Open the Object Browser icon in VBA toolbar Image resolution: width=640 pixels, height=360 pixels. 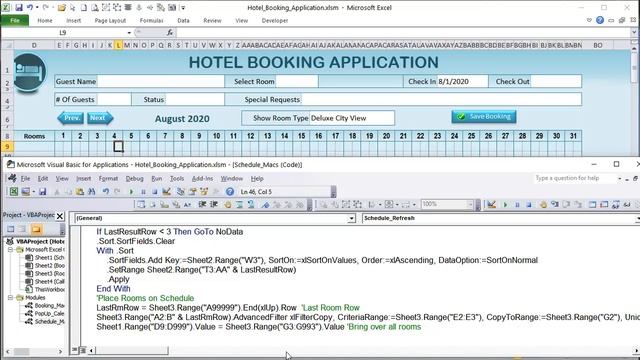(204, 191)
